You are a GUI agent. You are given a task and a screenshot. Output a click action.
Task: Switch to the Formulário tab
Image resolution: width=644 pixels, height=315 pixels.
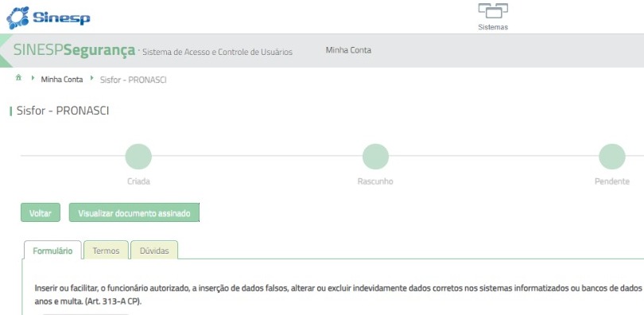[52, 251]
